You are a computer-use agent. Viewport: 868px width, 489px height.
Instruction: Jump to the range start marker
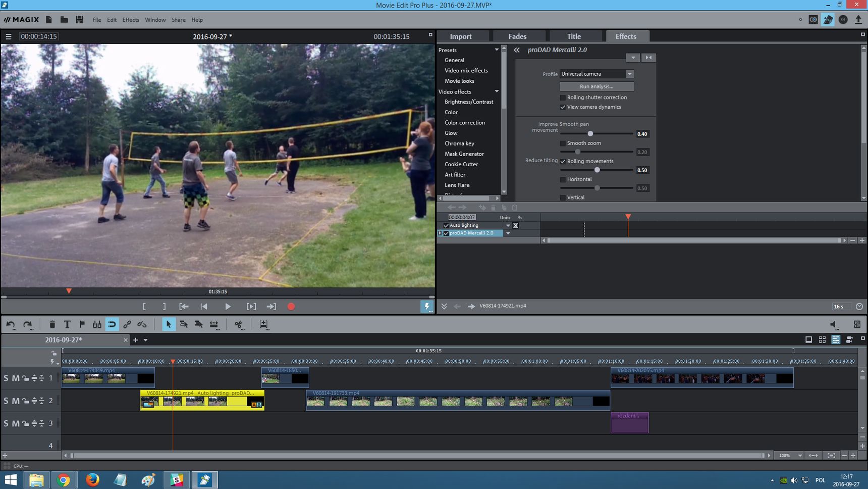pos(184,306)
